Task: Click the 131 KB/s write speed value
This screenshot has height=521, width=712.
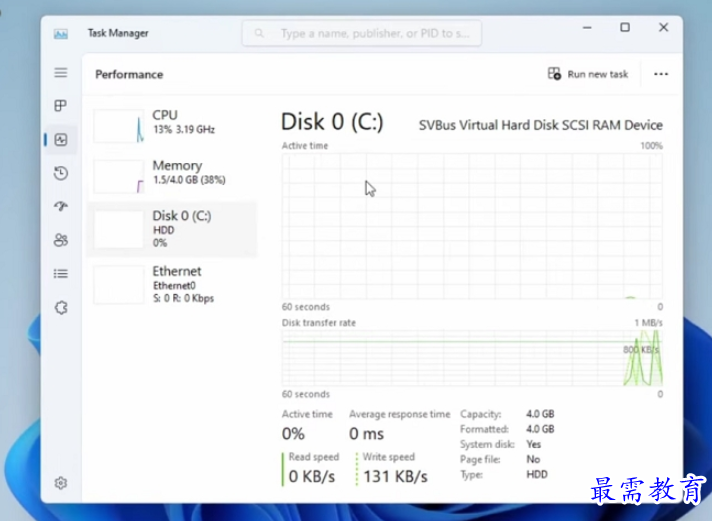Action: 396,476
